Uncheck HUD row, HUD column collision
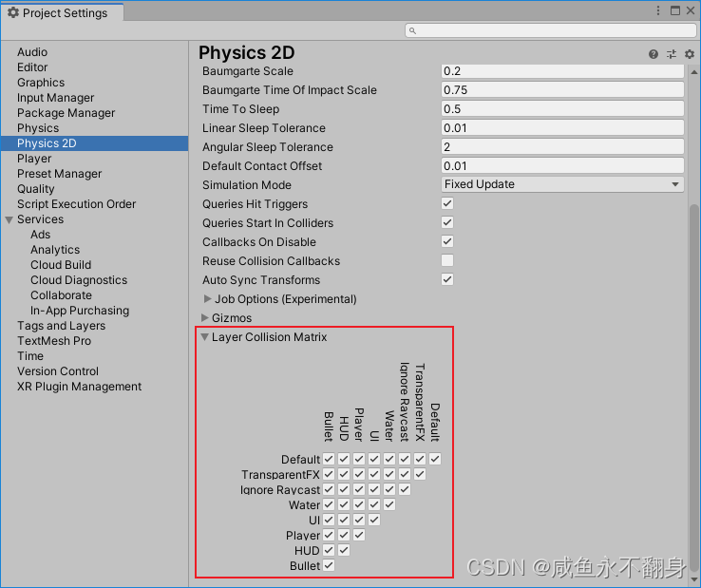Viewport: 701px width, 588px height. coord(344,550)
